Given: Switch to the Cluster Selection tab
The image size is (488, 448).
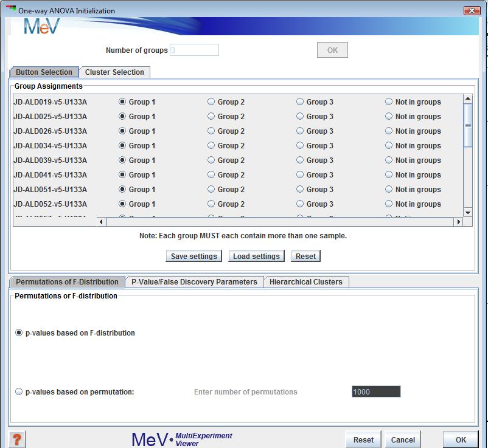Looking at the screenshot, I should (x=114, y=72).
